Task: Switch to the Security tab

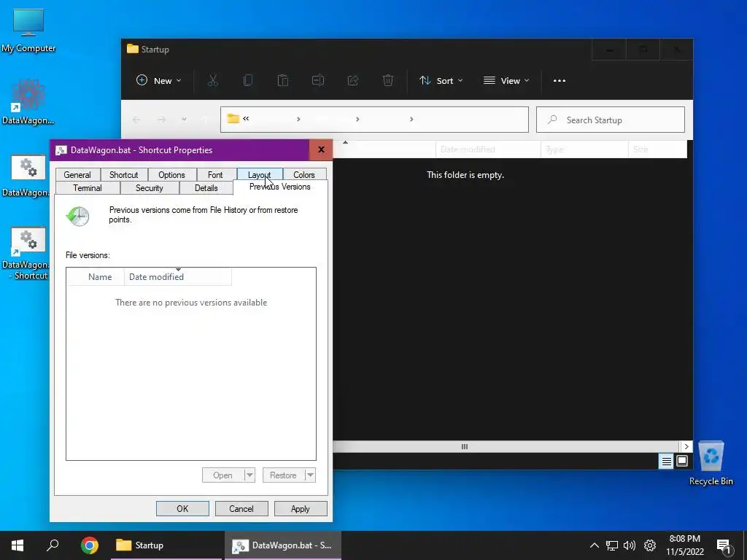Action: [x=149, y=188]
